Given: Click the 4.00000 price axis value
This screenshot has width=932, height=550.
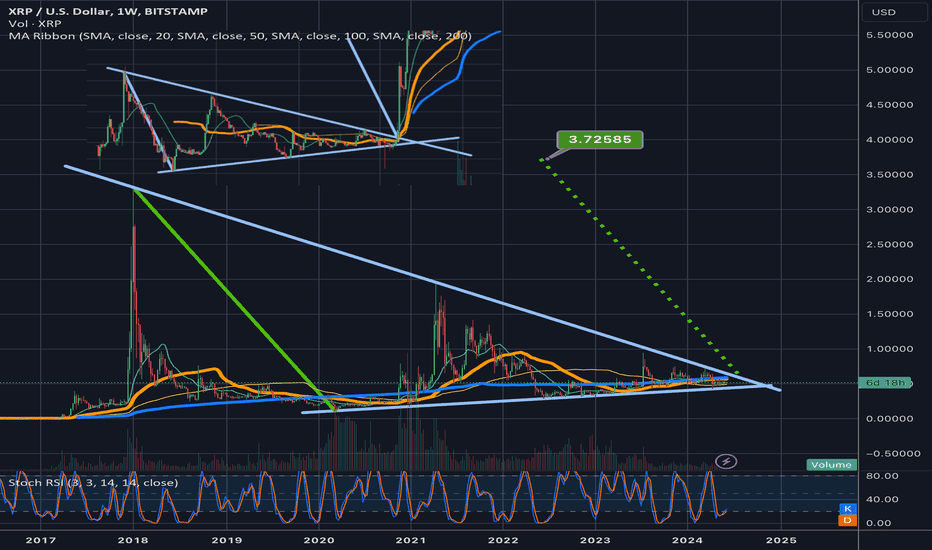Looking at the screenshot, I should click(889, 140).
